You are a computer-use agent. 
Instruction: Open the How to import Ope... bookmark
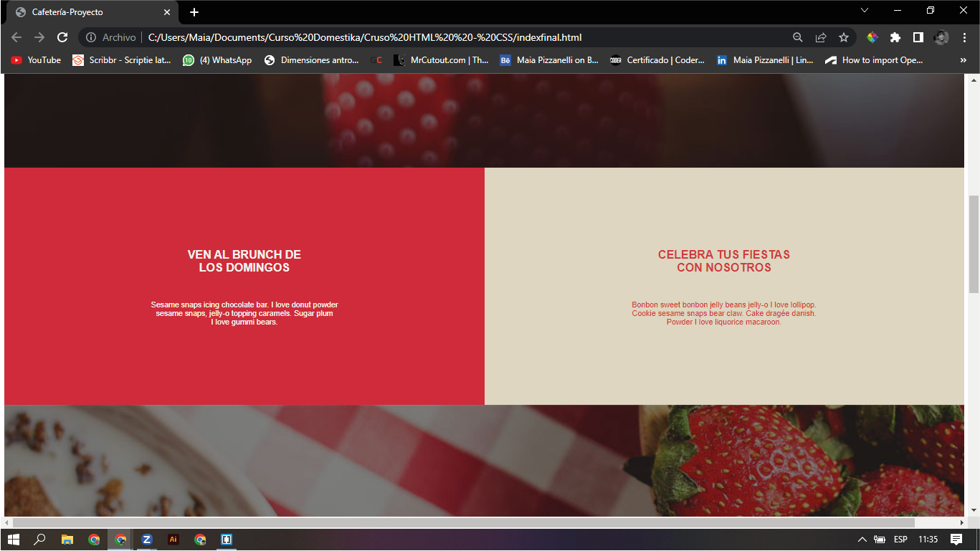coord(875,60)
